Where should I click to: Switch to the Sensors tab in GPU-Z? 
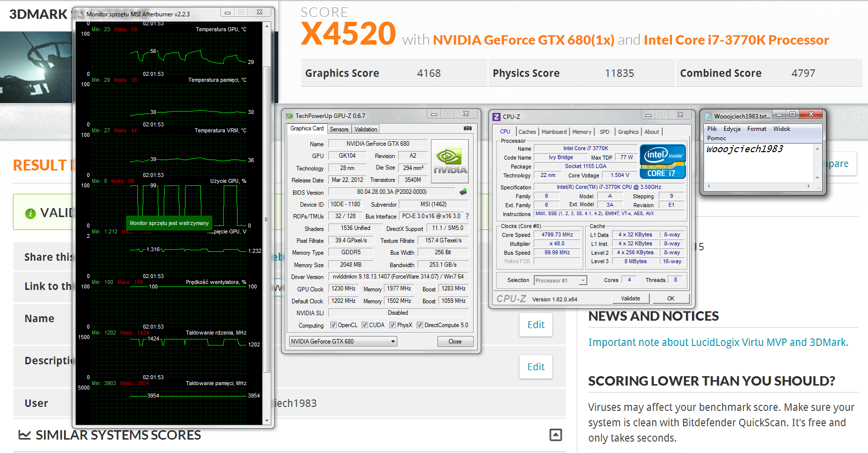[339, 129]
